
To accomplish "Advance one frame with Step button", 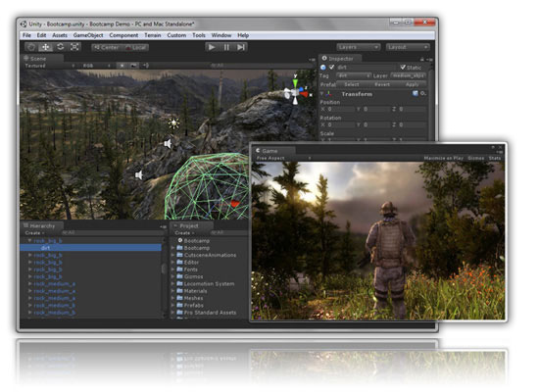I will click(x=241, y=47).
